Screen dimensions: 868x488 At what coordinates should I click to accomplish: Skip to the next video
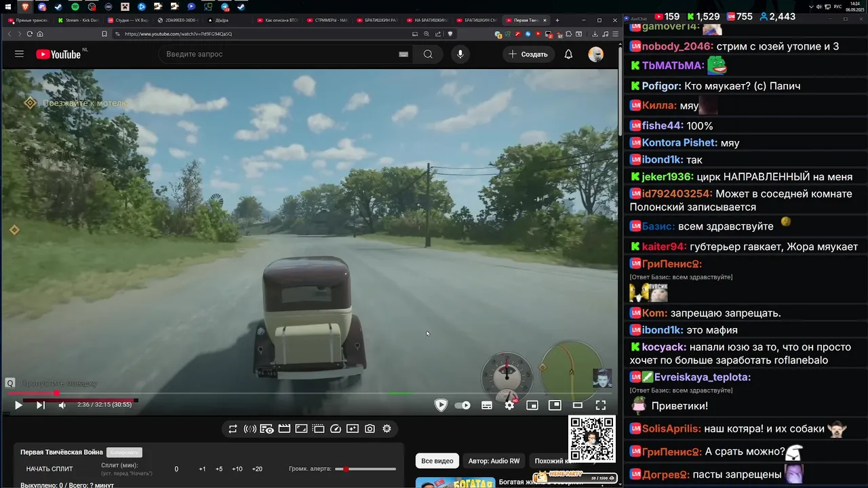click(x=40, y=405)
